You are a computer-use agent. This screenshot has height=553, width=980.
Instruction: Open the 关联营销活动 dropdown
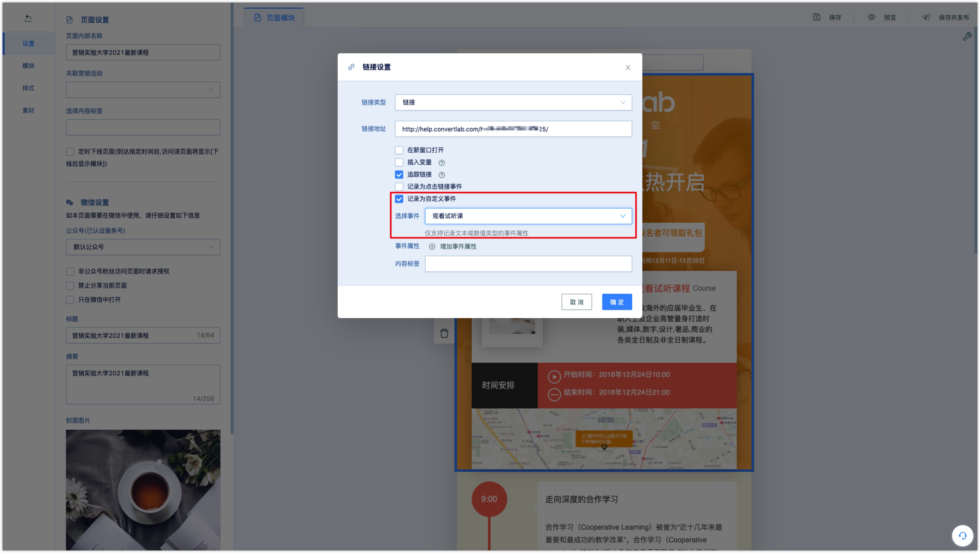[x=143, y=90]
